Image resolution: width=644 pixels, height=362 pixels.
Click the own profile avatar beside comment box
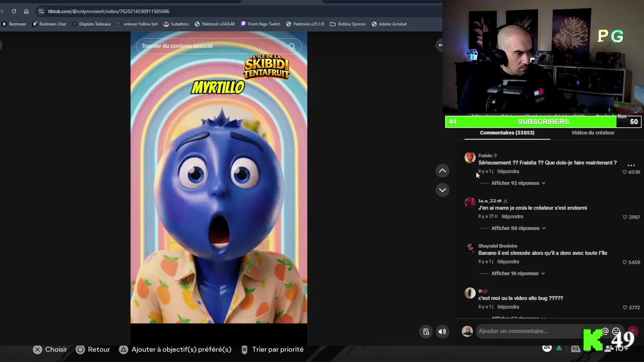(467, 331)
